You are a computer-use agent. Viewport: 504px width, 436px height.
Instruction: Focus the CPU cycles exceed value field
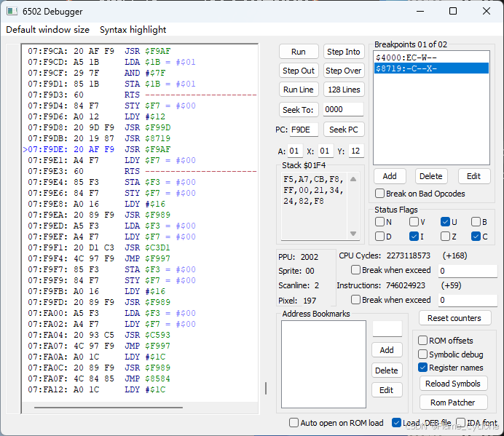coord(468,271)
